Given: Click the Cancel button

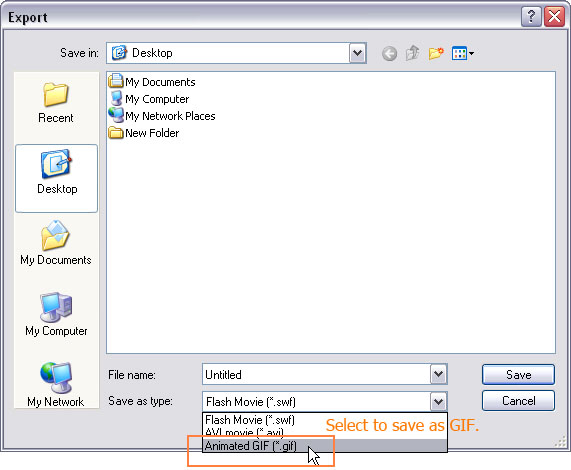Looking at the screenshot, I should tap(518, 400).
